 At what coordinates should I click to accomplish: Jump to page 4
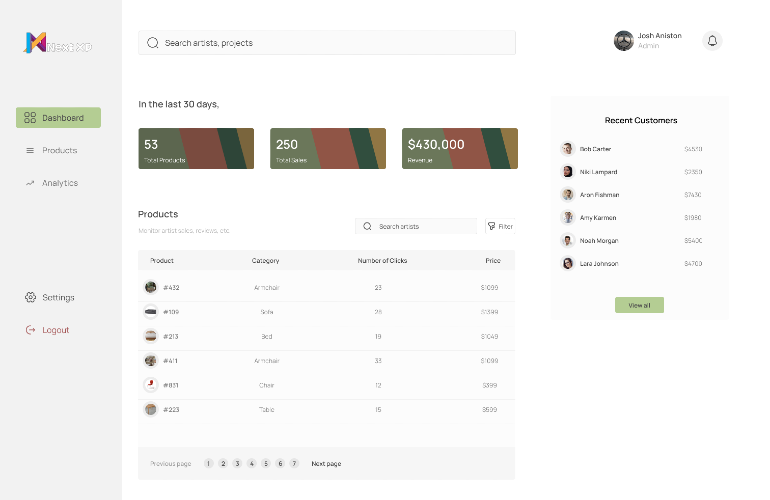[251, 463]
